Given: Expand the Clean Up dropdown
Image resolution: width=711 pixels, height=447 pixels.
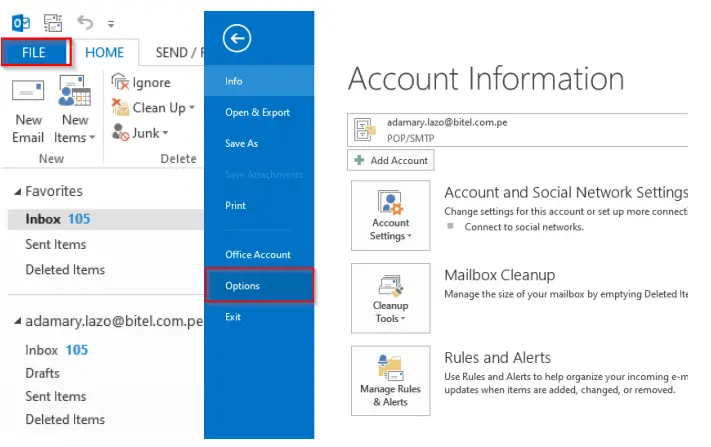Looking at the screenshot, I should [190, 108].
